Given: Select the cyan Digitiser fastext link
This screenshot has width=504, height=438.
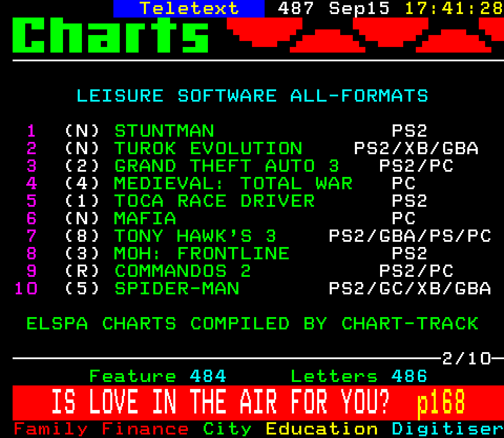Looking at the screenshot, I should click(448, 430).
